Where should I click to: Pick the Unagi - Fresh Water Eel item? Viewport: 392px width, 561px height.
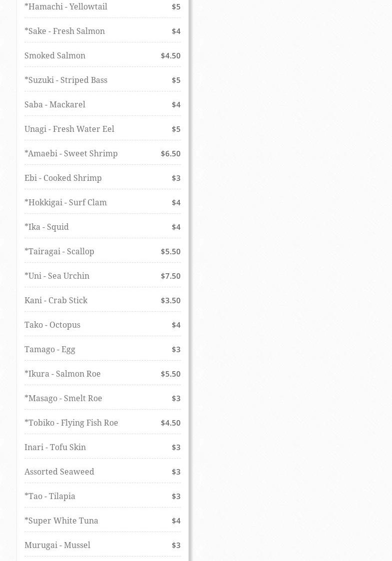69,129
